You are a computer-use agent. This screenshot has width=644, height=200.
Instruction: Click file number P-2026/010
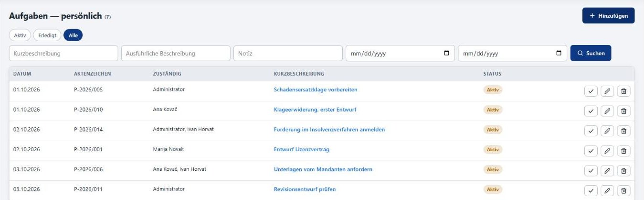88,110
